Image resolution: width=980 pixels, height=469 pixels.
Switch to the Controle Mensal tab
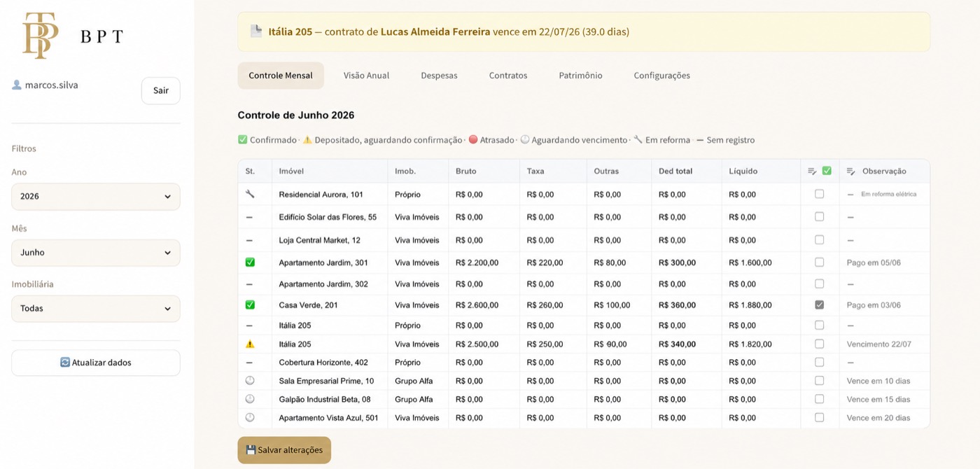click(281, 76)
